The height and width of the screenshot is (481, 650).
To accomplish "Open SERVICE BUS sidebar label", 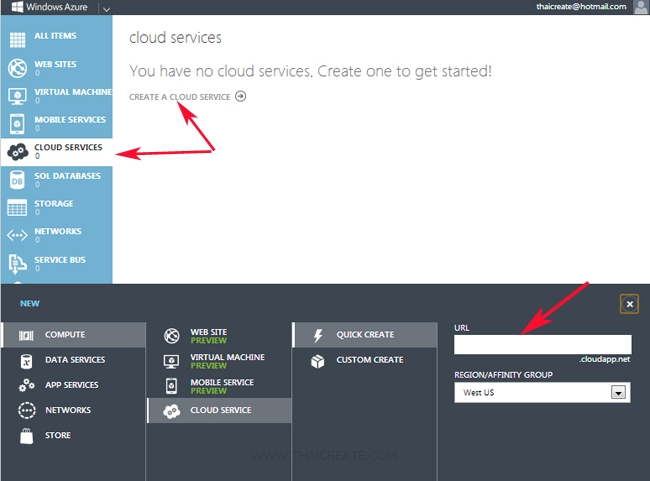I will pos(60,260).
